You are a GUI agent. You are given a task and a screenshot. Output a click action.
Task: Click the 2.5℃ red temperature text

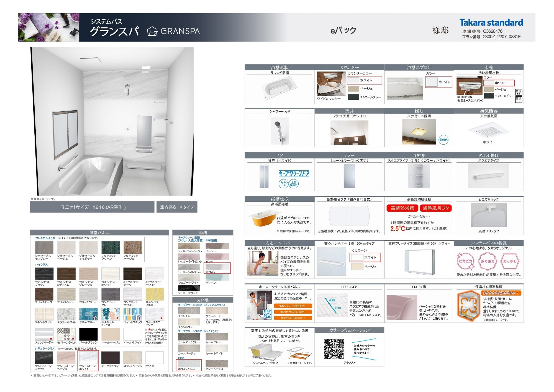click(x=398, y=229)
